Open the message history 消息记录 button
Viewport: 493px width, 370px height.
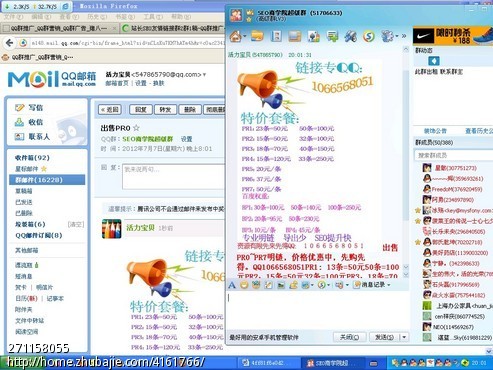pos(369,285)
